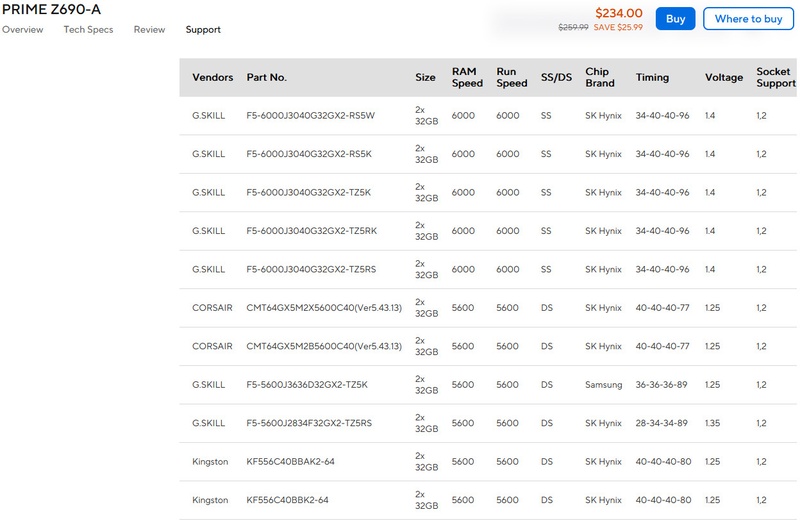Click G.SKILL vendor in F5-5600J3636D32GX2-TZ5K row

click(208, 384)
